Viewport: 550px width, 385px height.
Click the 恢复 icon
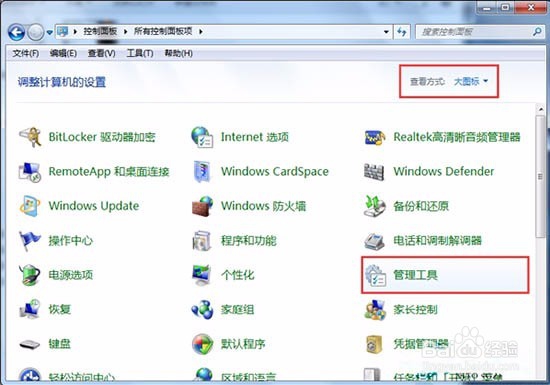click(x=30, y=309)
